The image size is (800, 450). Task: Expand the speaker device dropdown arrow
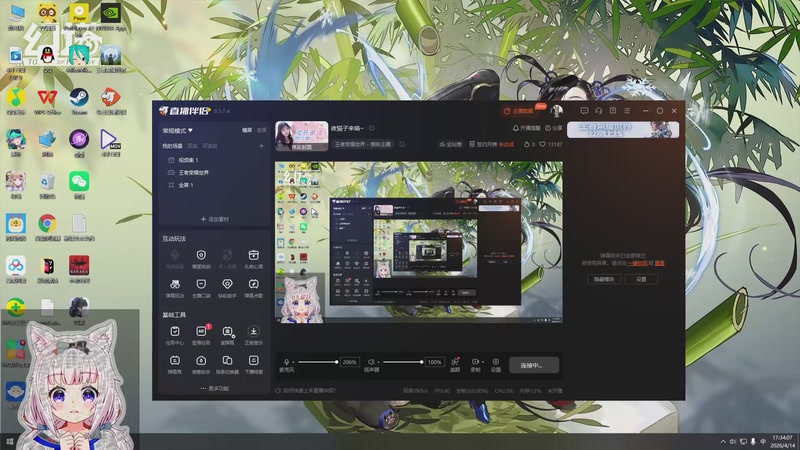tap(379, 362)
